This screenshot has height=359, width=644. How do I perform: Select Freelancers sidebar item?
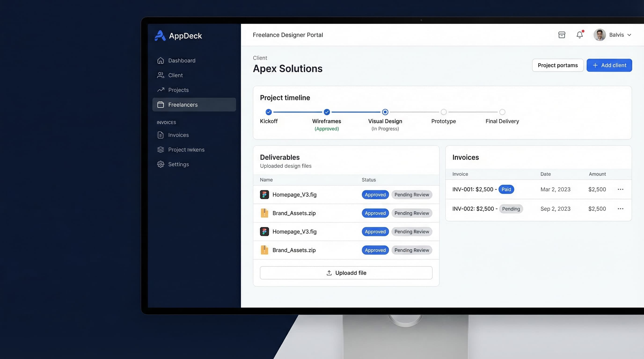(194, 105)
